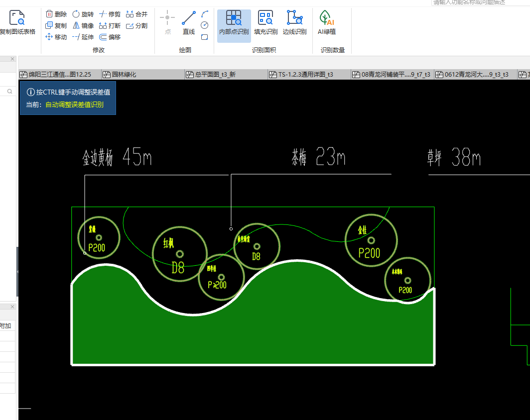Select the arc drawing tool icon
Viewport: 530px width, 420px height.
click(x=205, y=13)
